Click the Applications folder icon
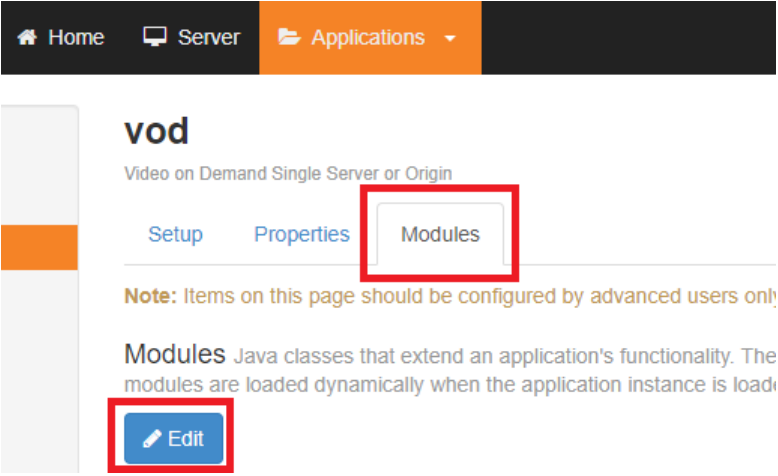This screenshot has height=476, width=778. [x=289, y=38]
